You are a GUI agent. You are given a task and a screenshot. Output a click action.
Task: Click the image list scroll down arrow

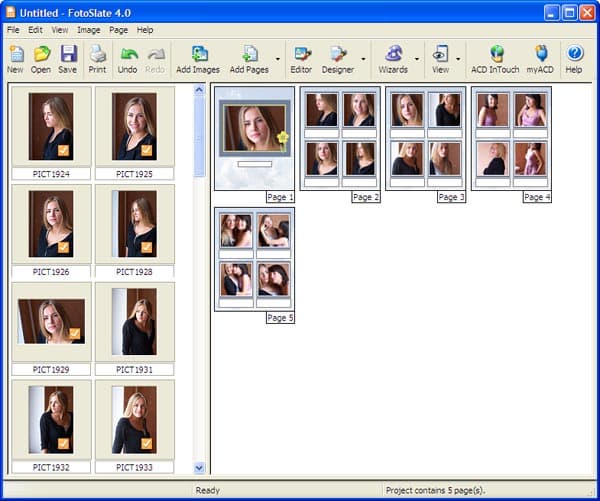point(199,467)
